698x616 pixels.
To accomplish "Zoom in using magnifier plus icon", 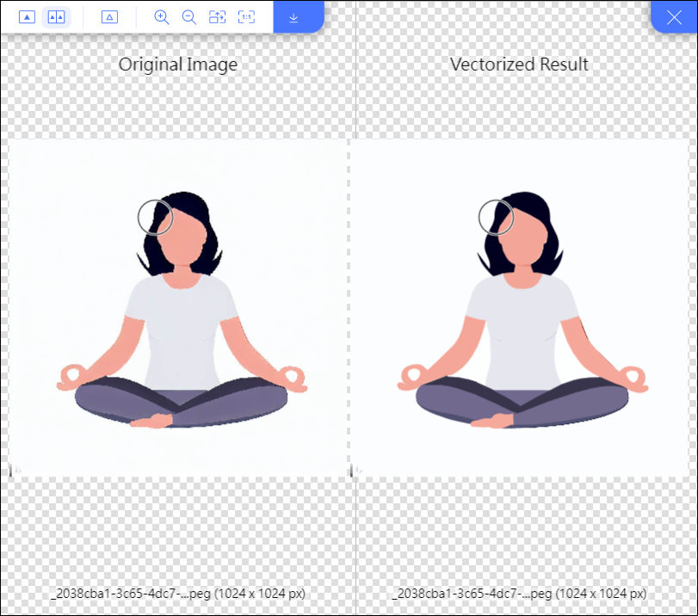I will click(x=161, y=17).
